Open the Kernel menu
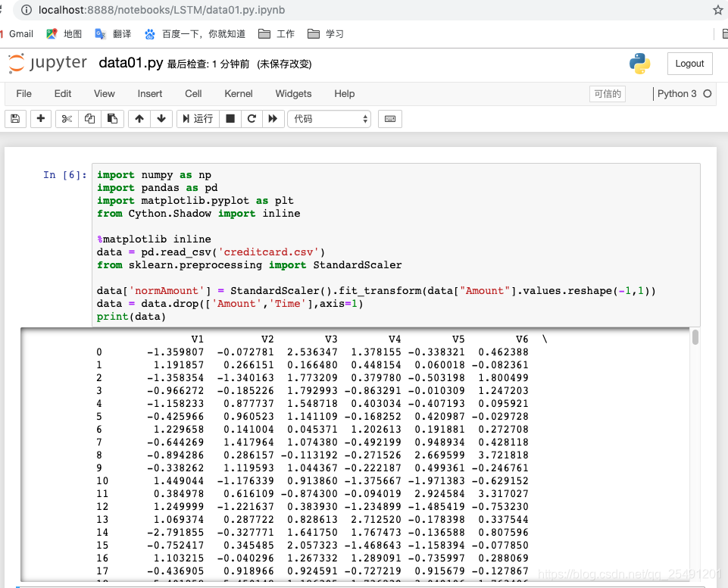Image resolution: width=728 pixels, height=588 pixels. [238, 94]
